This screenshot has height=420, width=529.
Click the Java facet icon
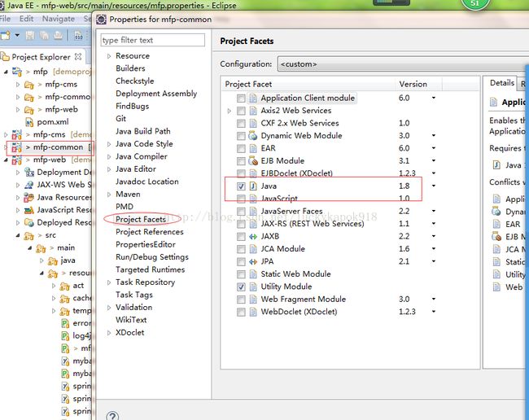pyautogui.click(x=253, y=186)
